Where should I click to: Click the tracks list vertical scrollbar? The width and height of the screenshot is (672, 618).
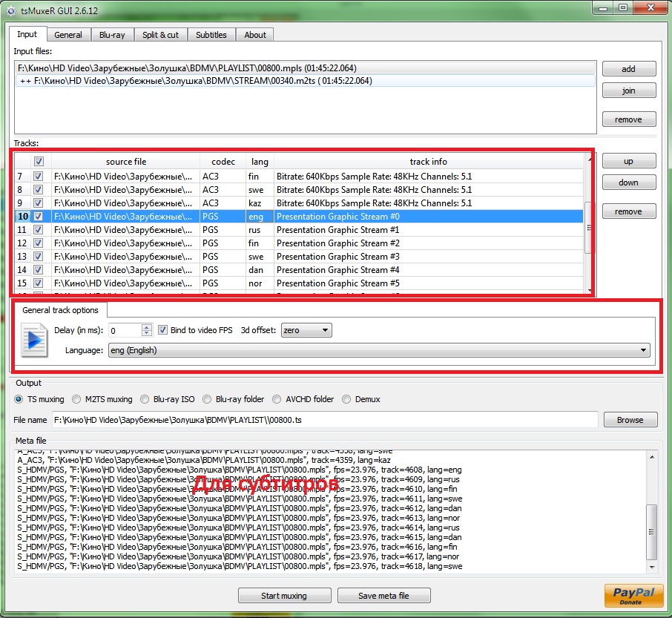588,227
